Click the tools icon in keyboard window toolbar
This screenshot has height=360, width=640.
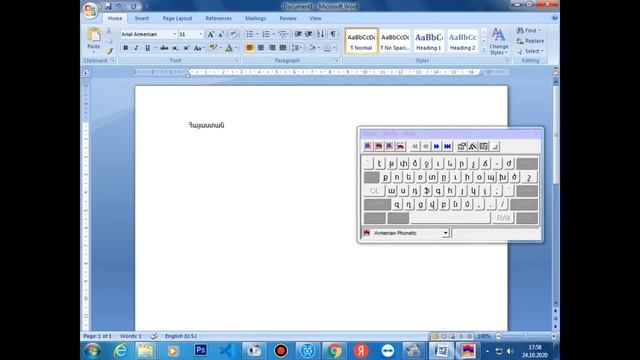coord(473,146)
